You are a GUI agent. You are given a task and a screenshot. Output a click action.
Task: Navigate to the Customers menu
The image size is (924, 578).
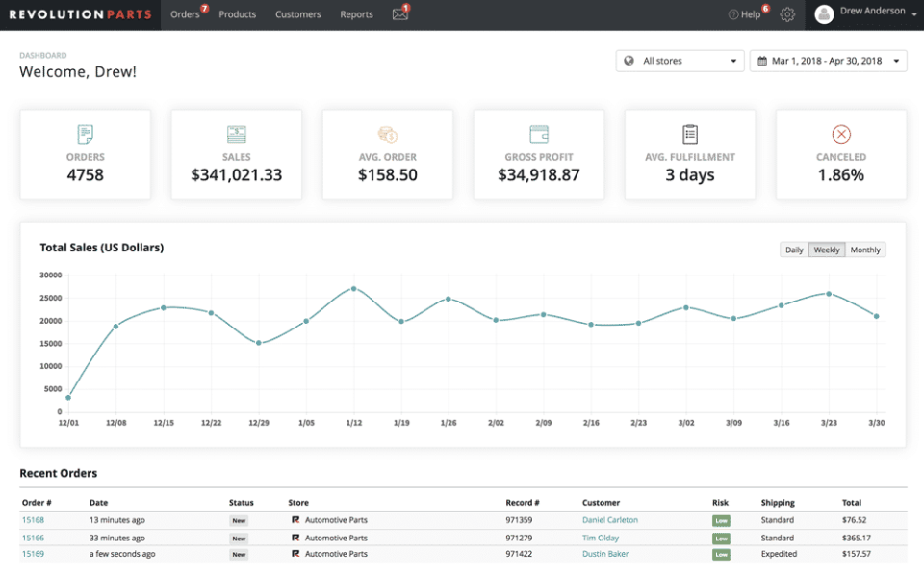(x=297, y=14)
